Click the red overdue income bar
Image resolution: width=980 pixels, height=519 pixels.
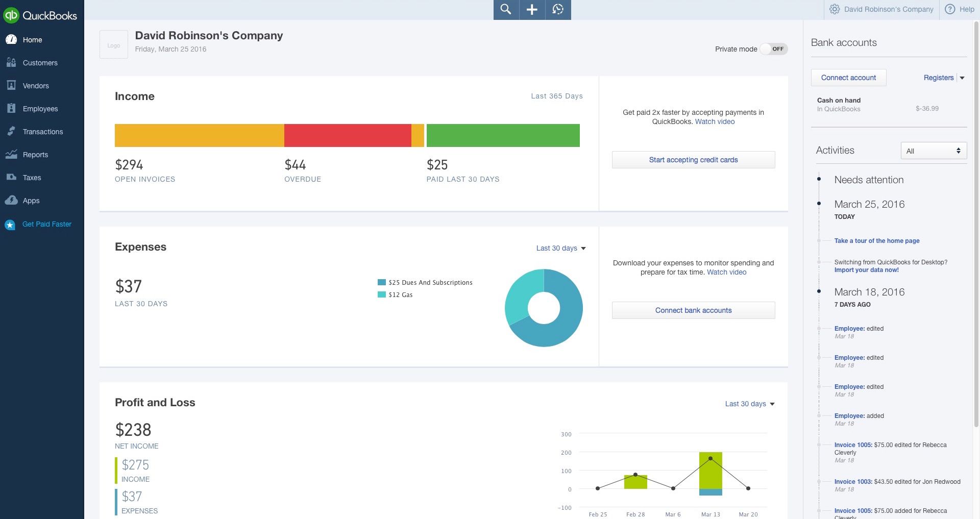pos(348,136)
